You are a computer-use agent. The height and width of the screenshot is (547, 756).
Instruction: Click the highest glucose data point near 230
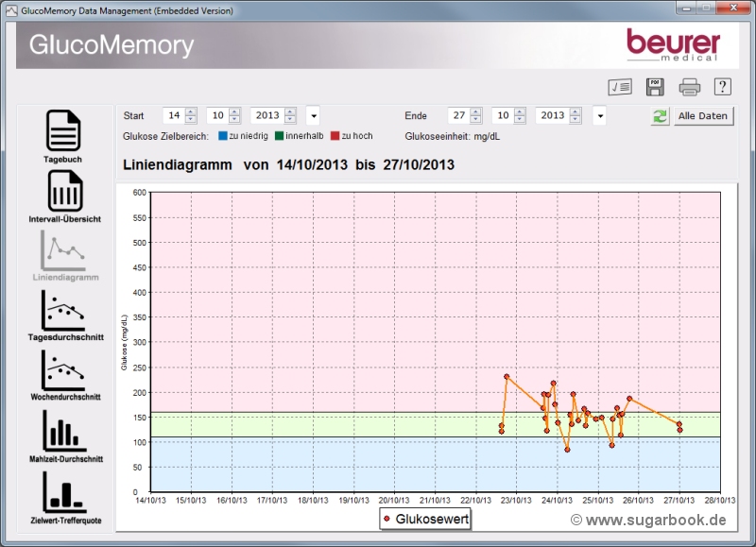coord(507,376)
